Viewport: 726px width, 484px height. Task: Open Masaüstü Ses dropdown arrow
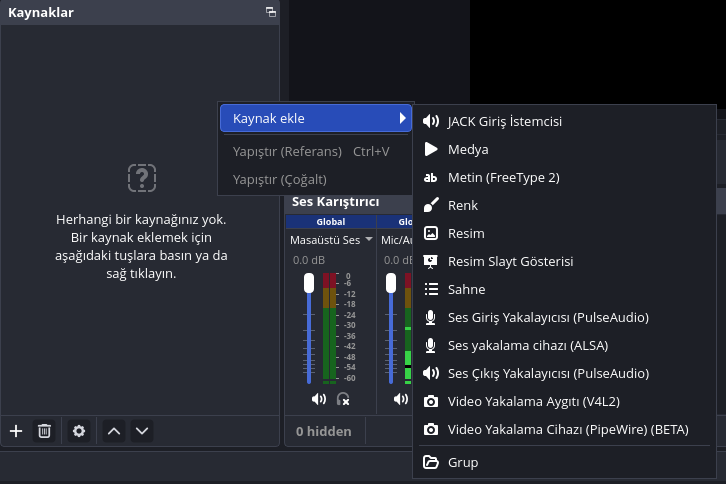(x=369, y=239)
